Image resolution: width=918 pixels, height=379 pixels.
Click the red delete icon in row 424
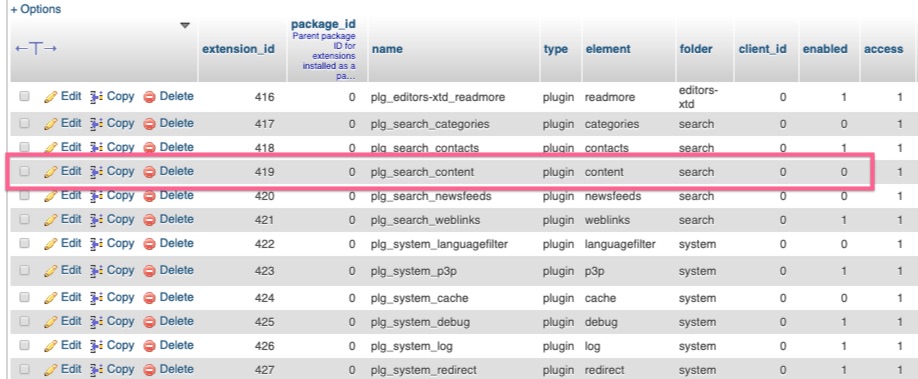click(x=149, y=298)
